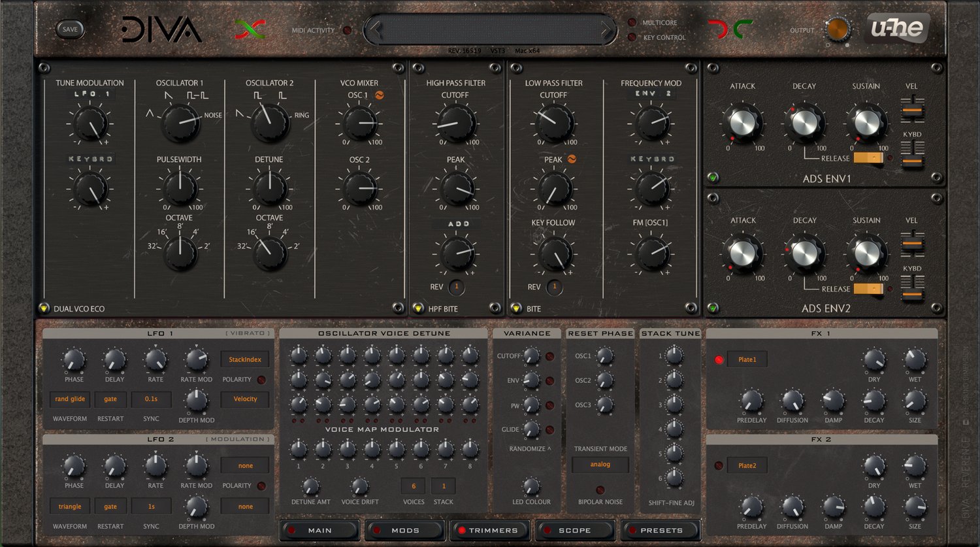Open the u-he logo menu
This screenshot has width=980, height=547.
tap(897, 28)
